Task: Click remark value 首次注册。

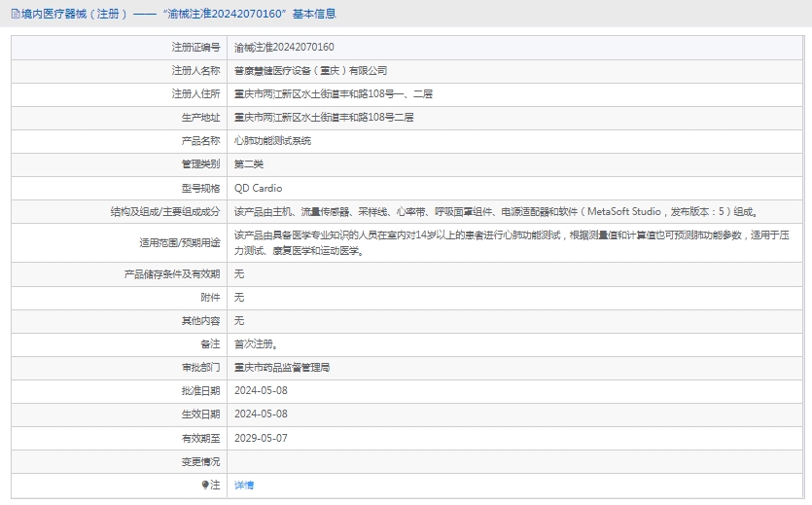Action: pyautogui.click(x=257, y=344)
